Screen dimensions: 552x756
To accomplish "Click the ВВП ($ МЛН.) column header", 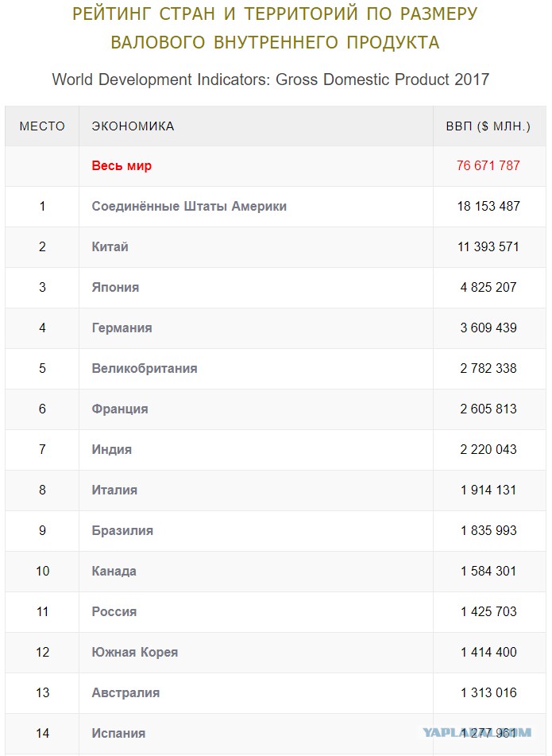I will click(x=488, y=126).
